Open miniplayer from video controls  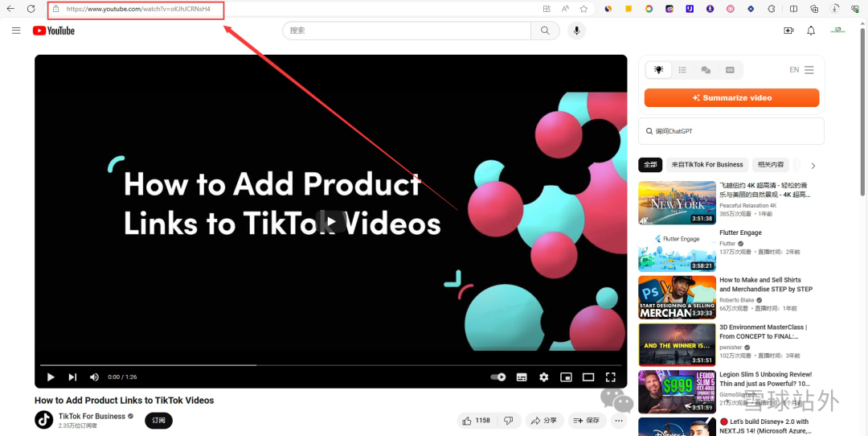point(566,377)
